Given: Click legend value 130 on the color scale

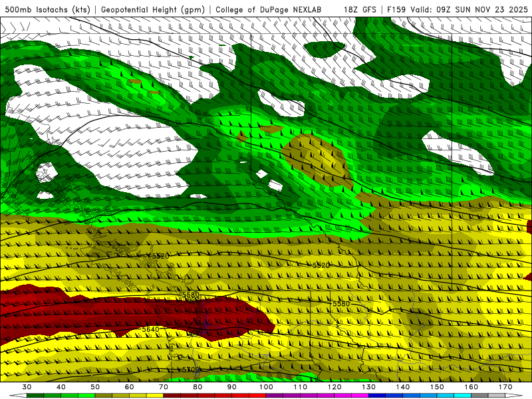Looking at the screenshot, I should (369, 387).
